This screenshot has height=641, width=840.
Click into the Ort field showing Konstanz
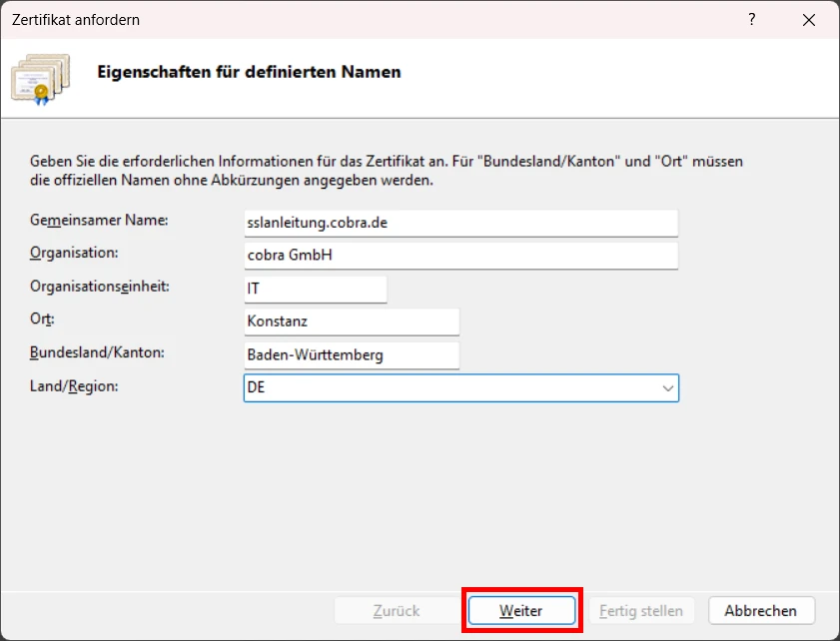coord(351,321)
